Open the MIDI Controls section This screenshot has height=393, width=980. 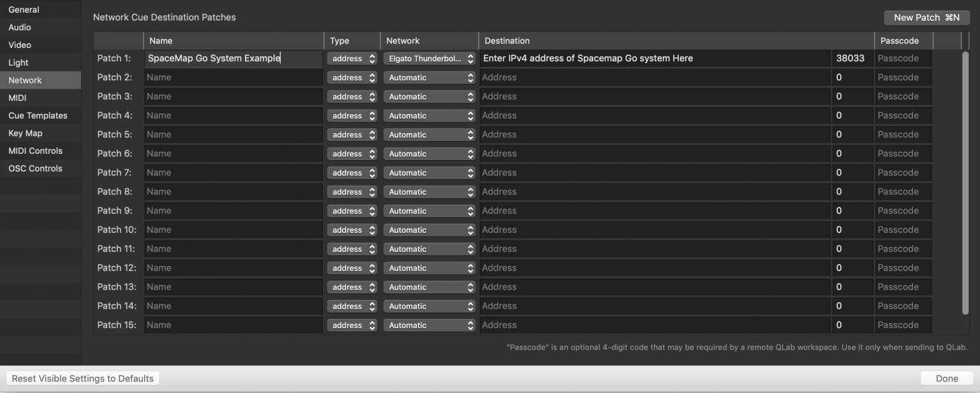[x=40, y=151]
